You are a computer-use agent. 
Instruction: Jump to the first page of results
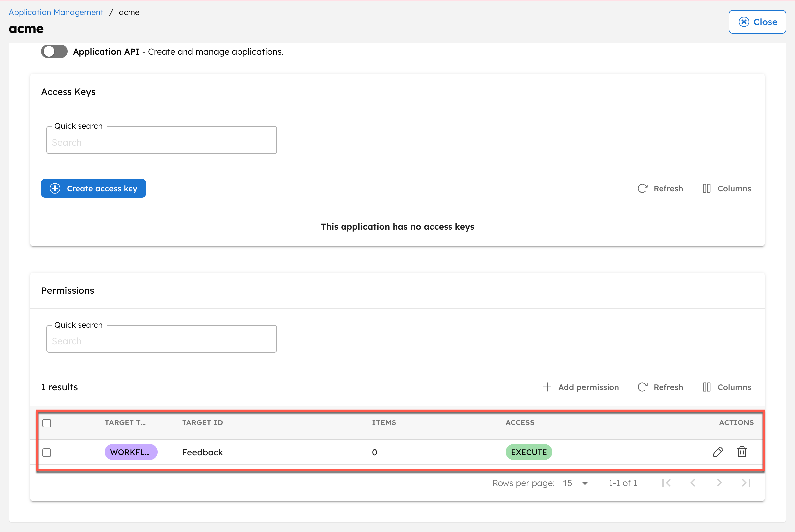tap(666, 483)
